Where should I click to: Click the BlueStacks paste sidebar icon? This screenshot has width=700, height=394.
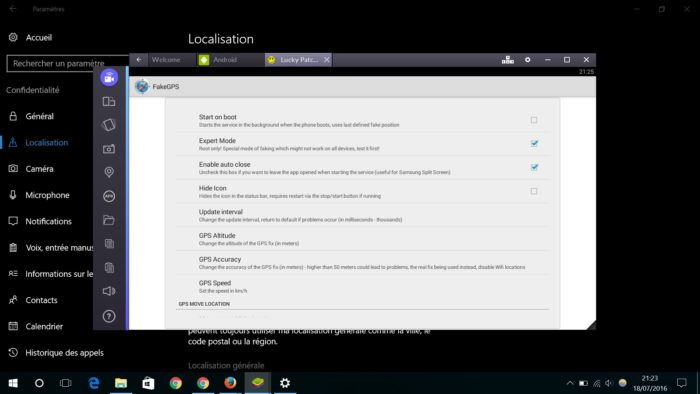tap(109, 268)
